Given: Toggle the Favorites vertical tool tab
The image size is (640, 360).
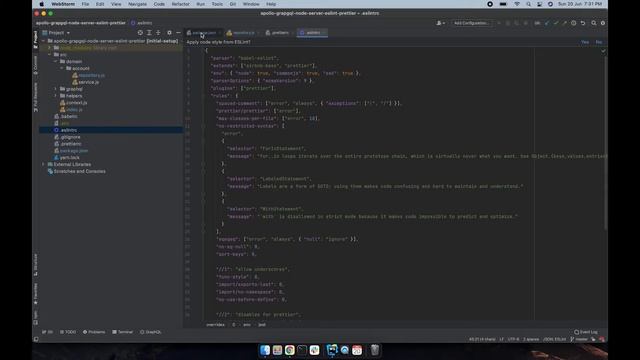Looking at the screenshot, I should point(36,294).
